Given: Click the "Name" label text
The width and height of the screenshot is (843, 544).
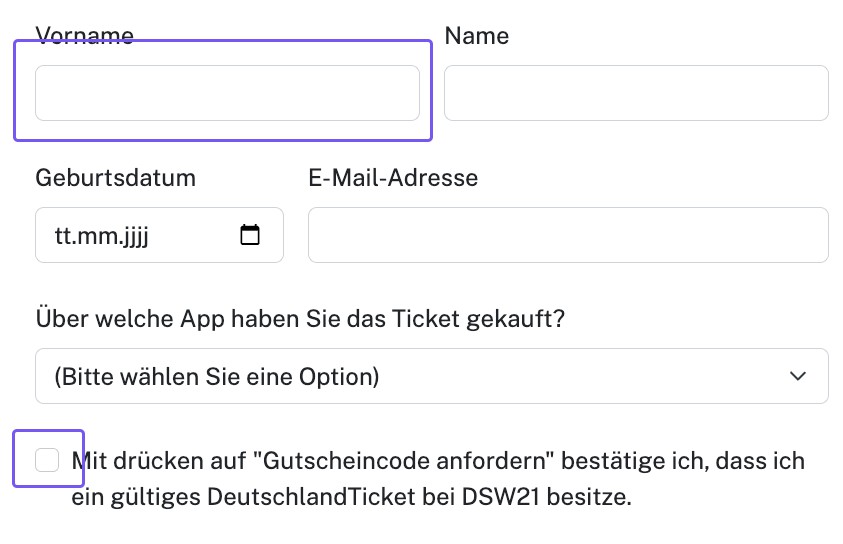Looking at the screenshot, I should [476, 36].
